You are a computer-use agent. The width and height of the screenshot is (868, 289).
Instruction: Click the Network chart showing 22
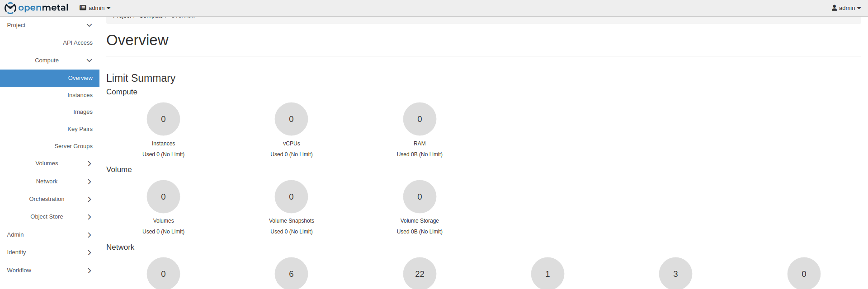420,273
